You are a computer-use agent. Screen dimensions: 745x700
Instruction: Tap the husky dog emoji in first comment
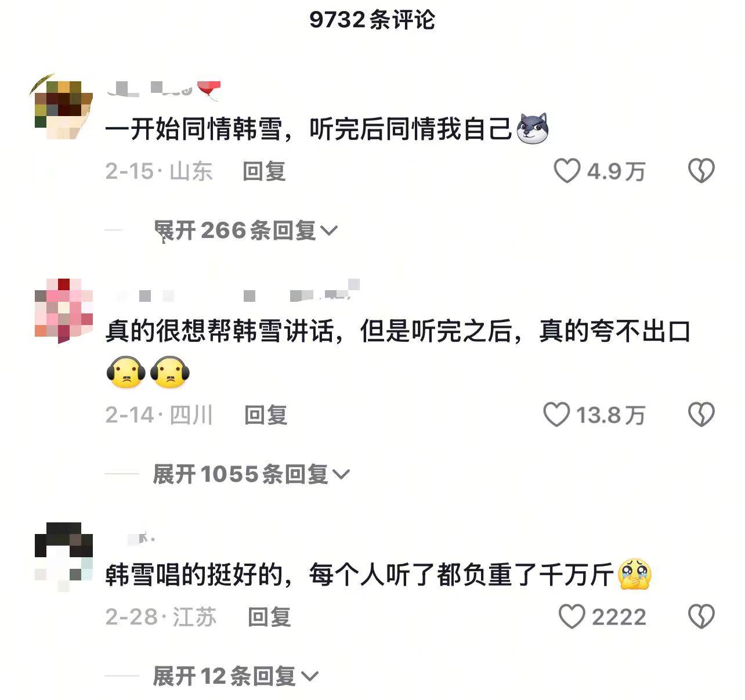point(533,128)
